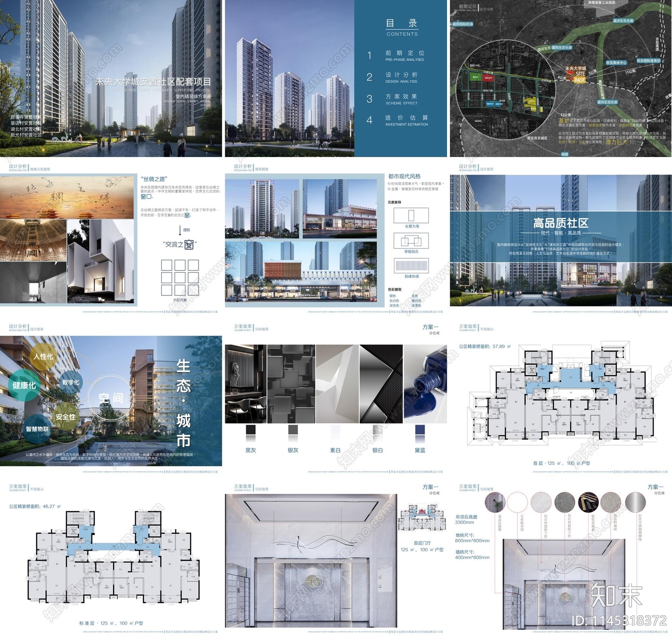
Task: Click the SITE BASE marker on the map
Action: [x=580, y=77]
